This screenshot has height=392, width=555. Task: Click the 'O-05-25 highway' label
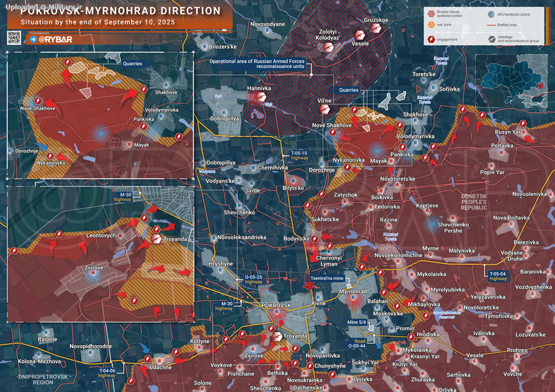pyautogui.click(x=254, y=279)
